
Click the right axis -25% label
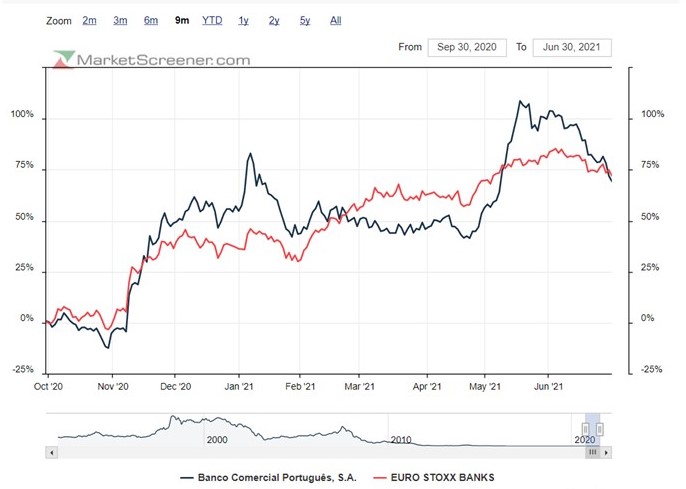coord(651,370)
